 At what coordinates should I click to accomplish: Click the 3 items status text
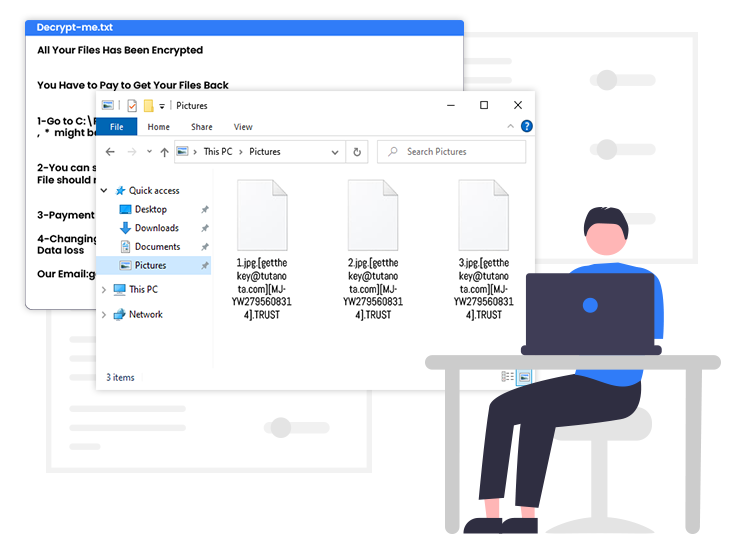coord(120,377)
